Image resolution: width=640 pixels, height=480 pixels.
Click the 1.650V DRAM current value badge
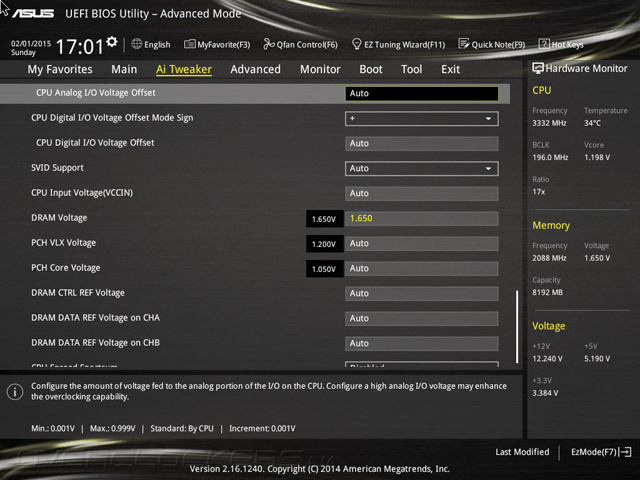click(x=324, y=219)
